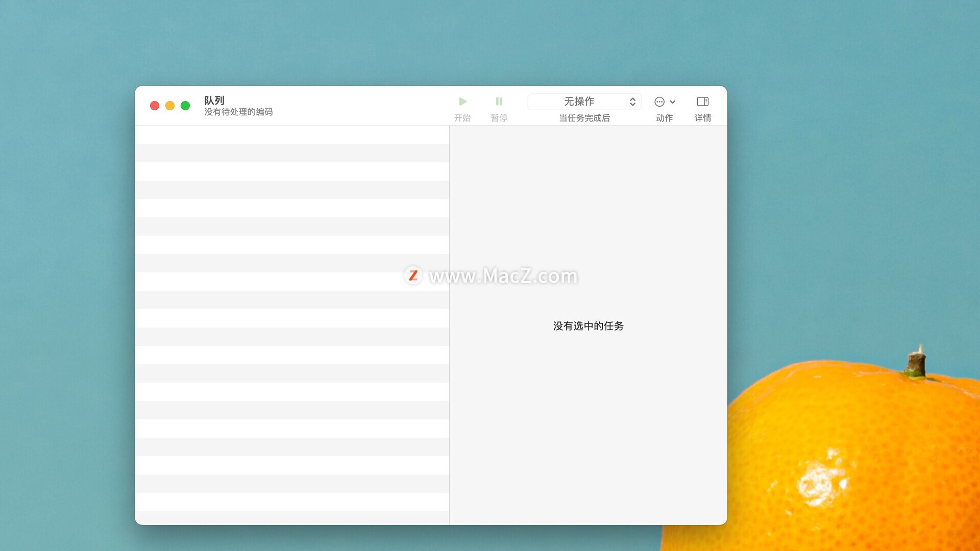The width and height of the screenshot is (980, 551).
Task: Open the Actions (动作) ellipsis menu
Action: click(x=665, y=102)
